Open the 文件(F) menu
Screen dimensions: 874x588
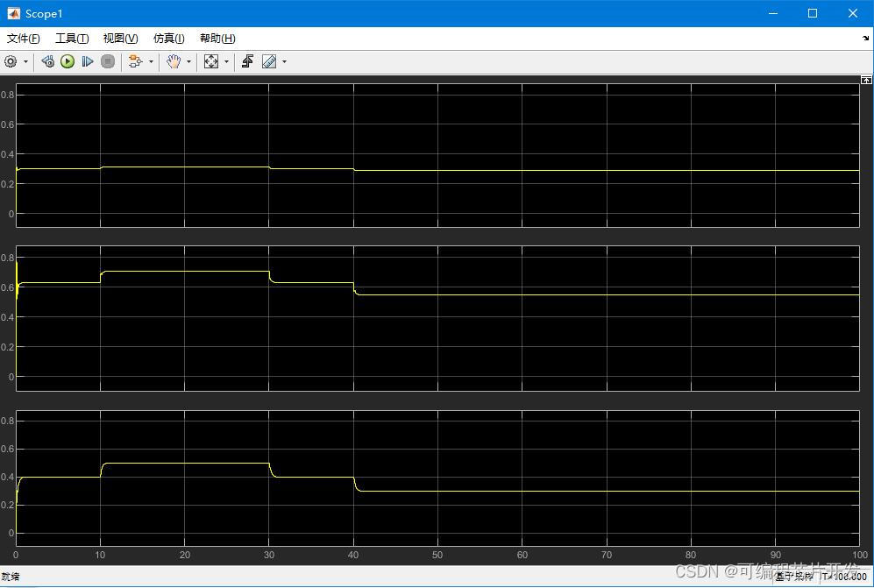coord(23,38)
